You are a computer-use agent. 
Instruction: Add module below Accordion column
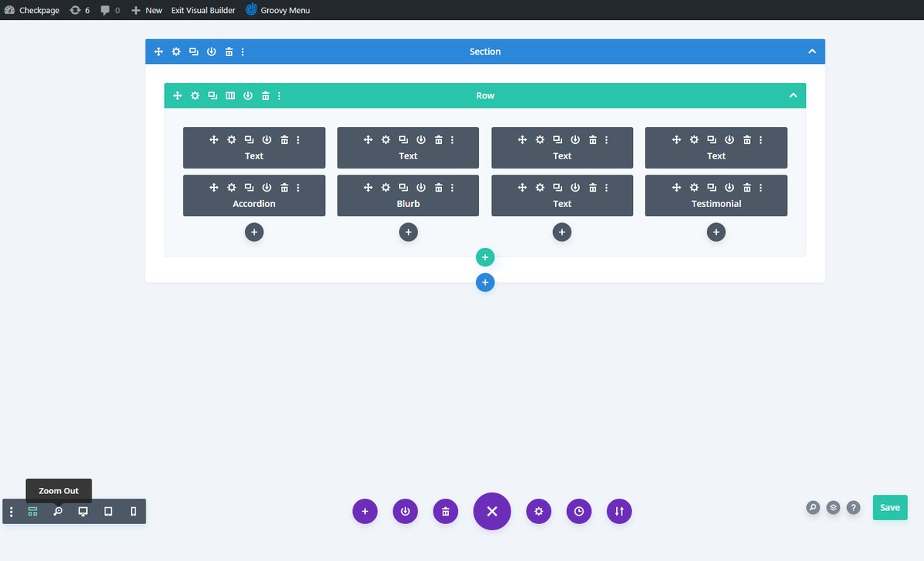[x=254, y=232]
